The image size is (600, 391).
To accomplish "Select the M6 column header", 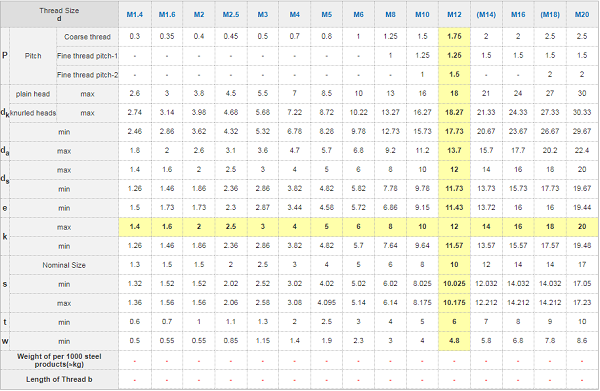I will [x=358, y=15].
